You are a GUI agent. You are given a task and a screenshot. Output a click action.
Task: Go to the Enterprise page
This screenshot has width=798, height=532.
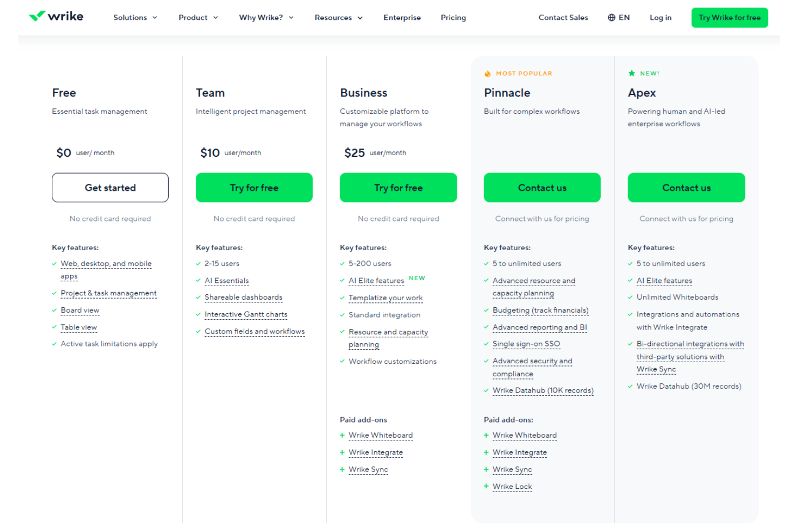[x=402, y=17]
